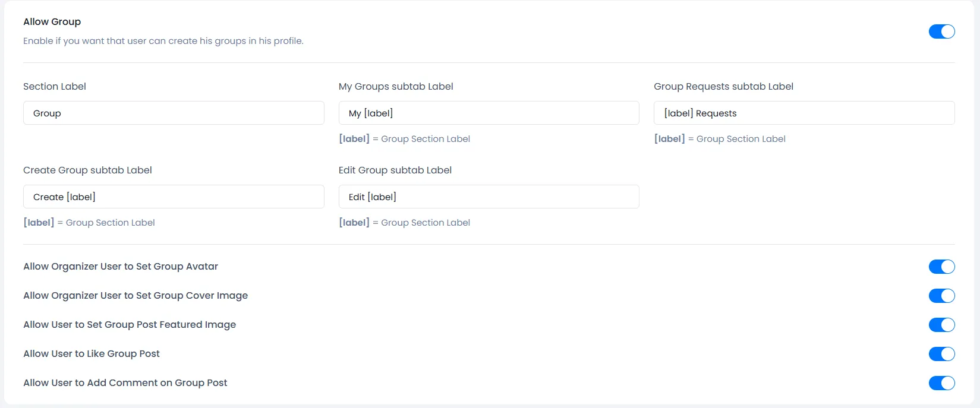Disable the Allow Group toggle

tap(941, 31)
